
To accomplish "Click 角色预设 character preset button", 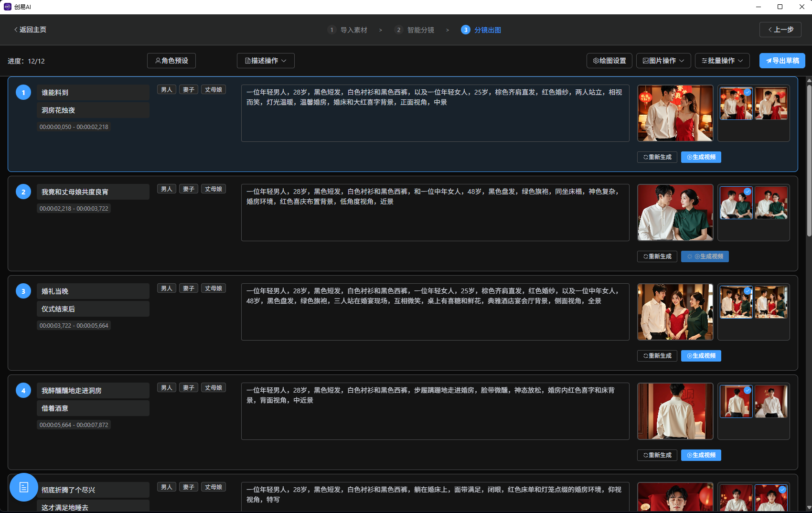I will point(171,61).
